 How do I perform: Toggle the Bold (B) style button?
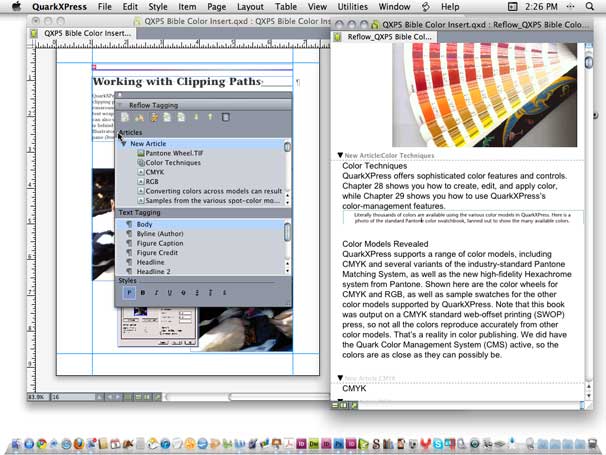(143, 293)
